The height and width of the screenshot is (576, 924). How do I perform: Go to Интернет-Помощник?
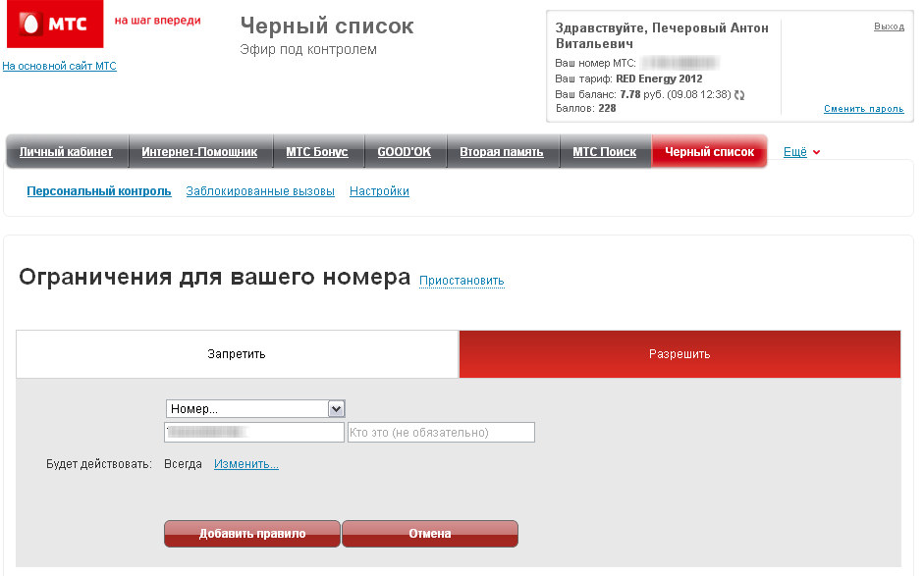(x=199, y=152)
